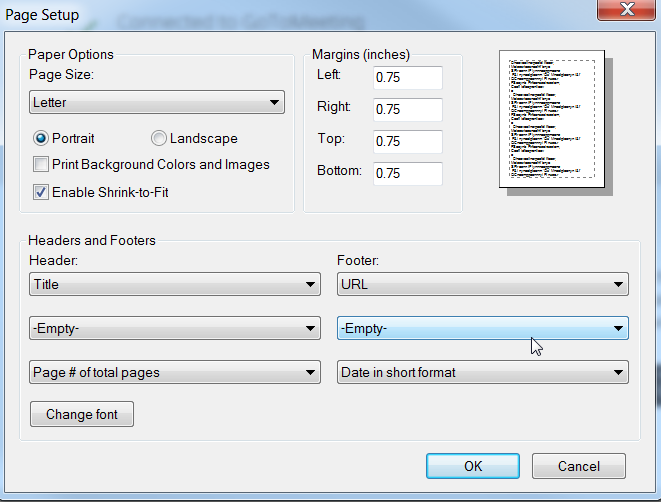Click the Top margin input field
The width and height of the screenshot is (661, 502).
[408, 142]
